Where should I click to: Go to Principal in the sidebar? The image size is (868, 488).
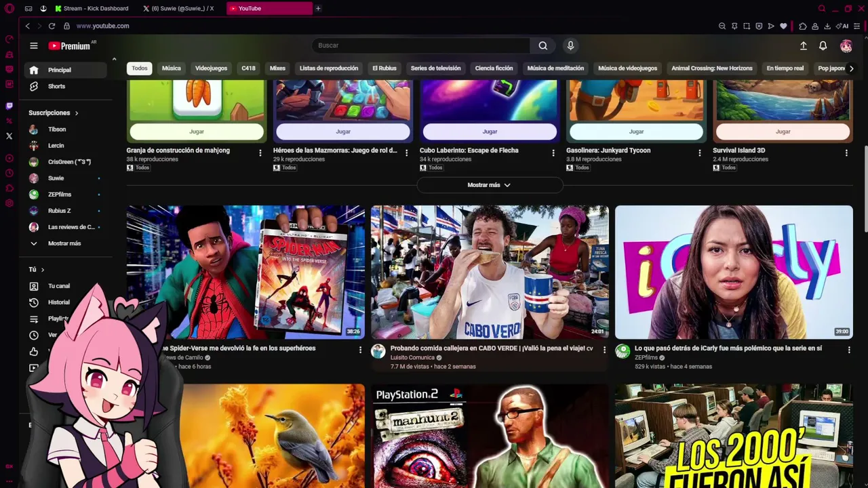(x=66, y=70)
